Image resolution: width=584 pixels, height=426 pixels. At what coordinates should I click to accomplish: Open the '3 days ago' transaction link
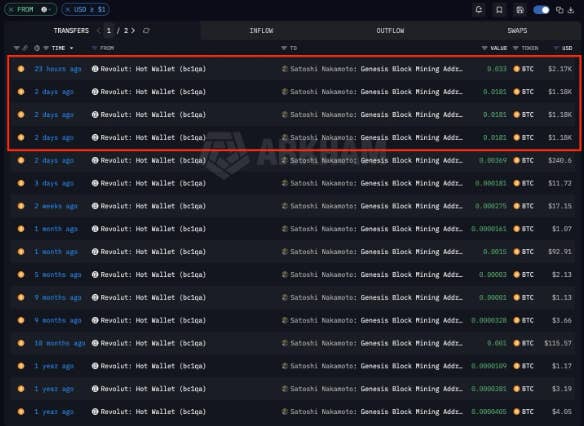pos(54,183)
